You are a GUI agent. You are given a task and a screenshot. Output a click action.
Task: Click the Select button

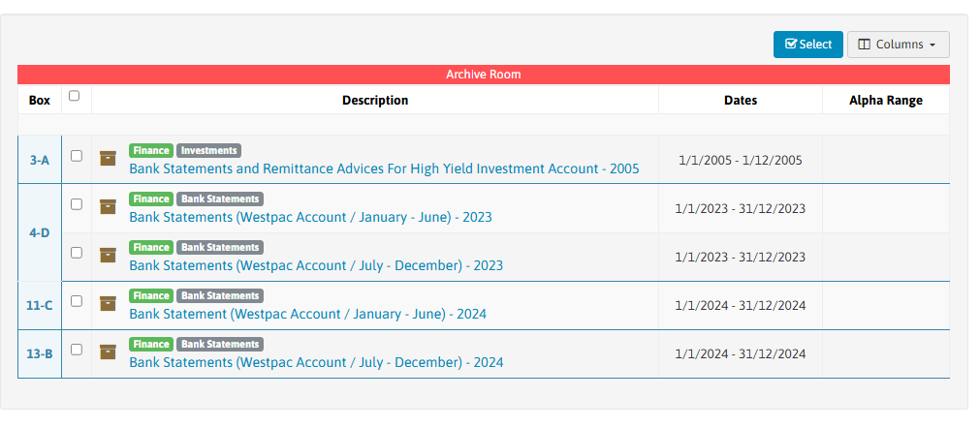point(808,45)
